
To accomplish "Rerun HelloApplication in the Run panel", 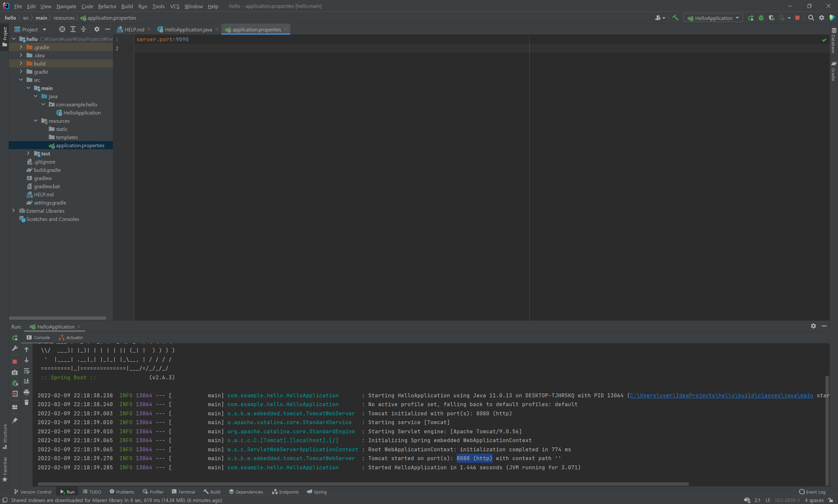I will click(15, 338).
